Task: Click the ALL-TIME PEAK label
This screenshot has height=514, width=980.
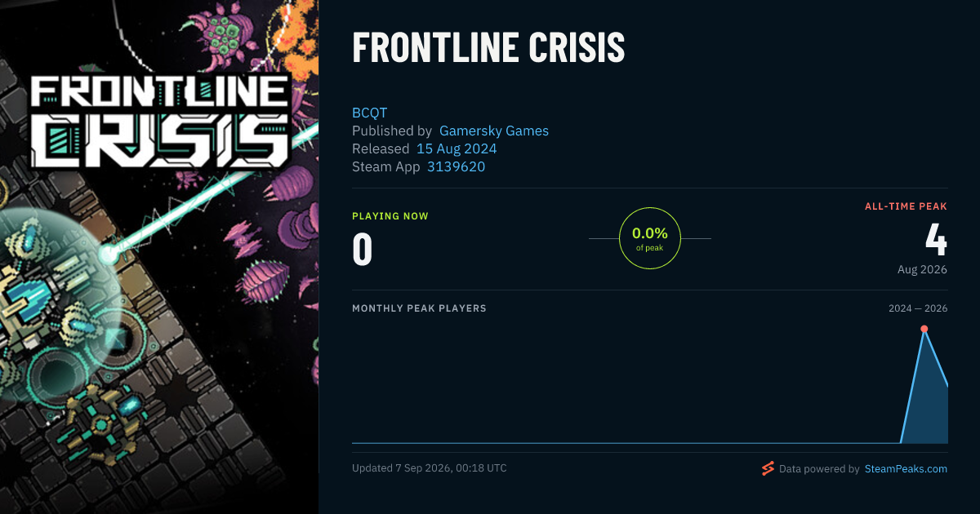Action: tap(906, 206)
